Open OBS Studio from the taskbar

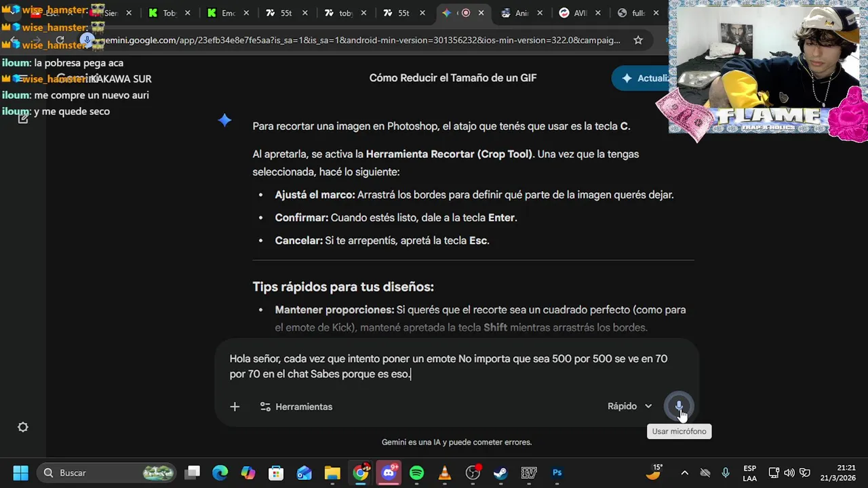[x=473, y=472]
